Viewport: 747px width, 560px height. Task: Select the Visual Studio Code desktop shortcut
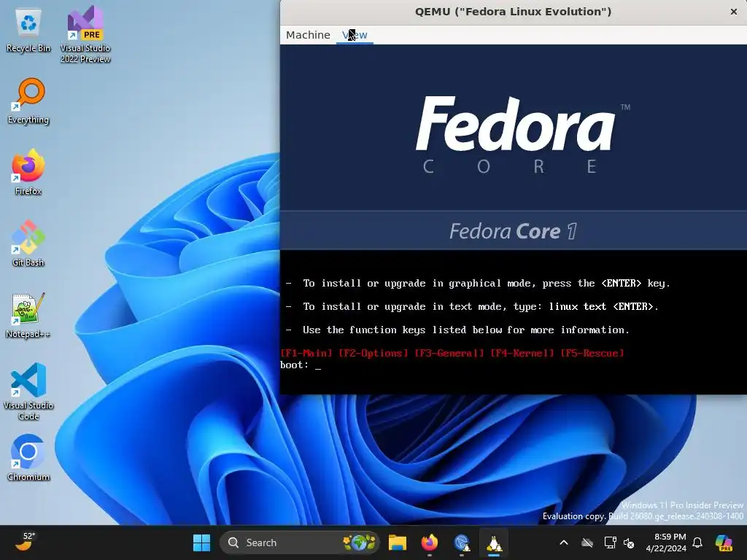[28, 392]
